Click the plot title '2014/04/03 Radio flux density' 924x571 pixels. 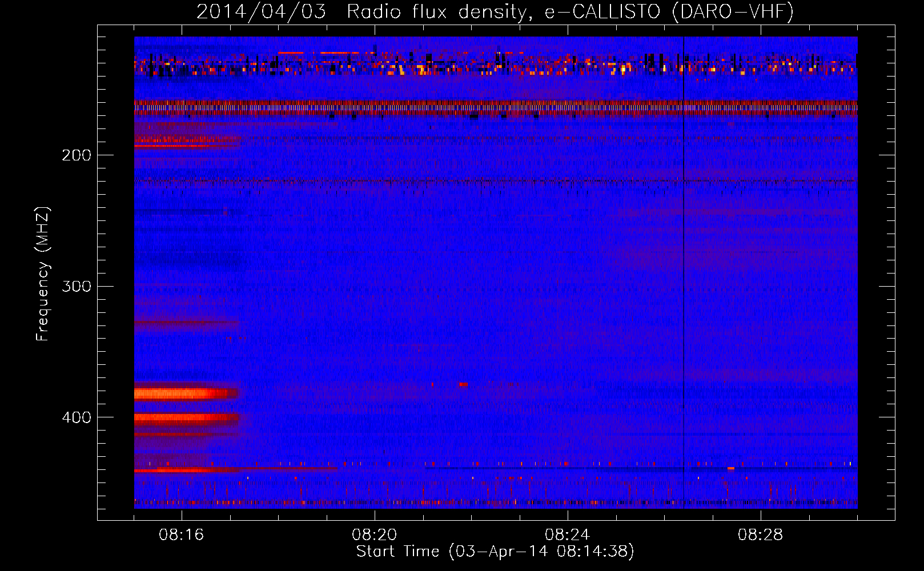[x=361, y=12]
